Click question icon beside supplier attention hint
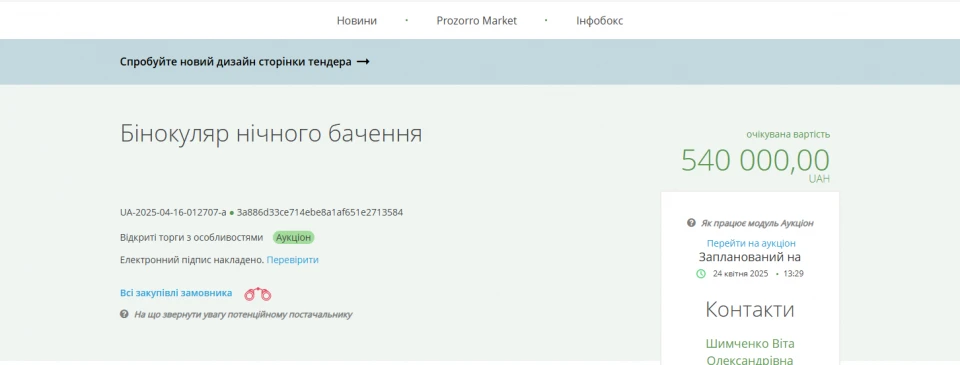 (x=124, y=314)
